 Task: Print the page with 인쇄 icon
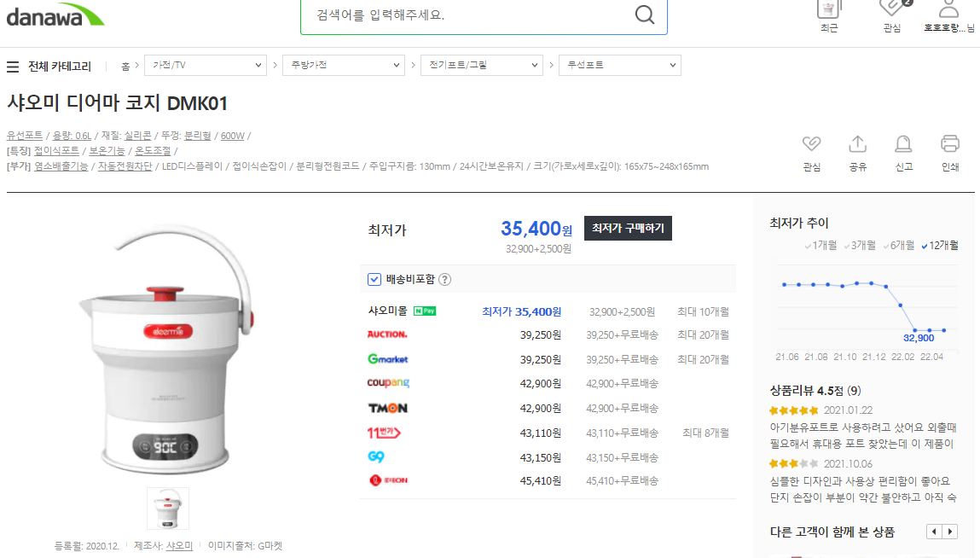(950, 144)
